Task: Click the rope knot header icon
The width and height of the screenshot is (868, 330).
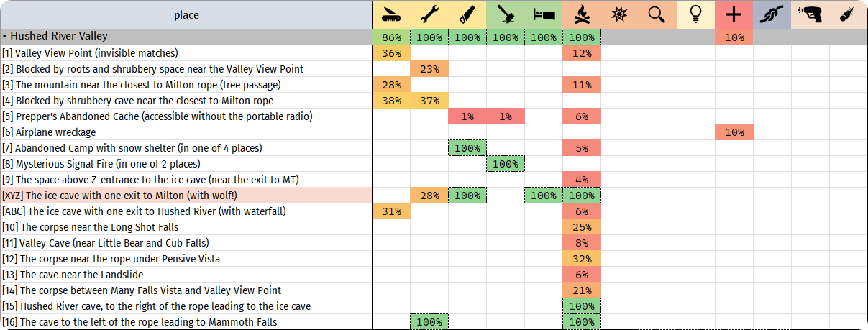Action: pos(772,14)
